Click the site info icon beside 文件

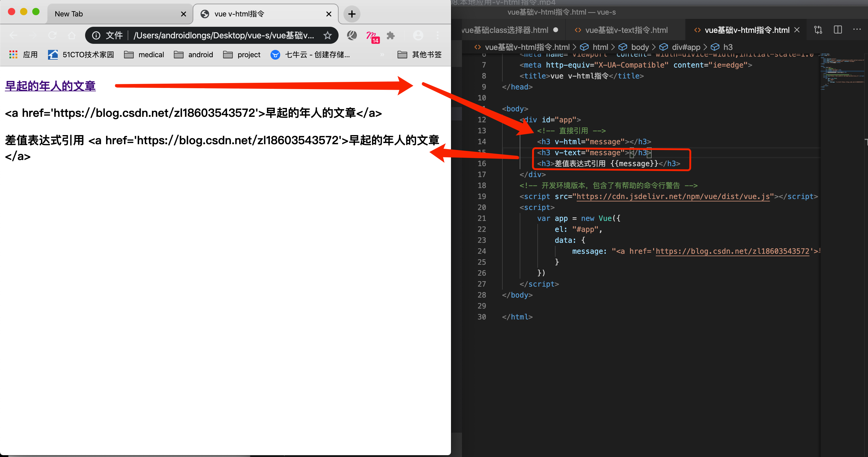(x=96, y=35)
